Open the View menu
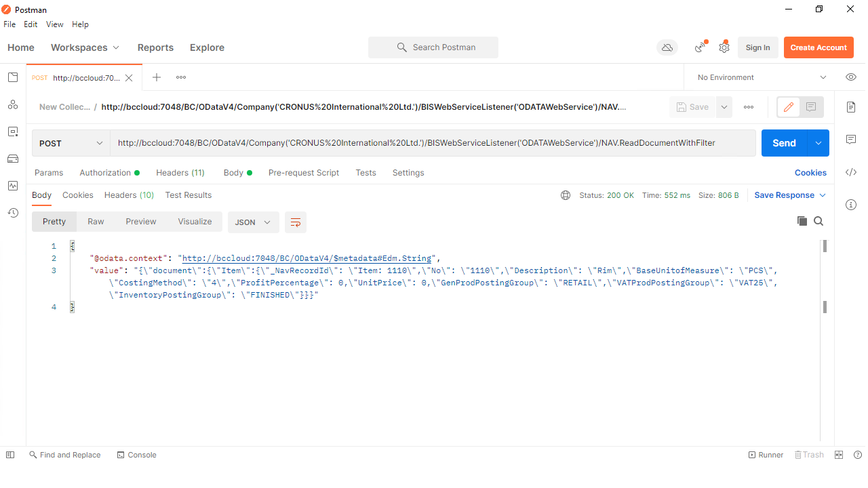The width and height of the screenshot is (868, 488). 55,24
